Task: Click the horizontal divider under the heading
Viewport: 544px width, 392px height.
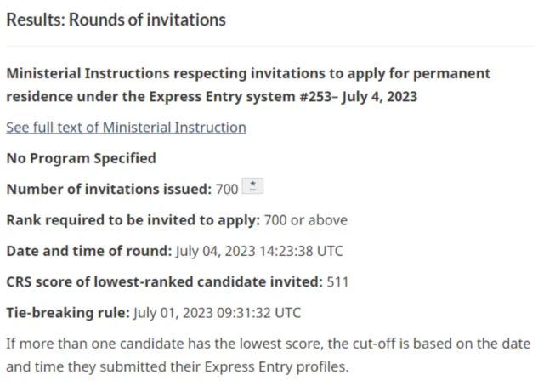Action: click(x=272, y=46)
